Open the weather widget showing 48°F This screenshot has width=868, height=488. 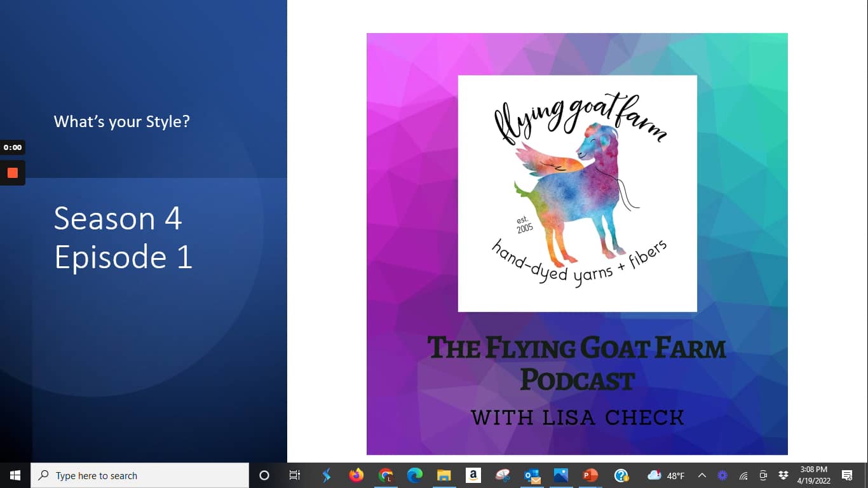click(x=666, y=475)
